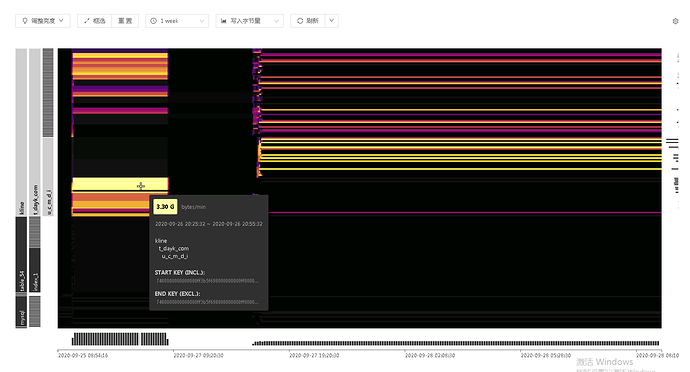Click the 2020-09-27 19:20:30 axis label
The width and height of the screenshot is (690, 372).
[314, 355]
